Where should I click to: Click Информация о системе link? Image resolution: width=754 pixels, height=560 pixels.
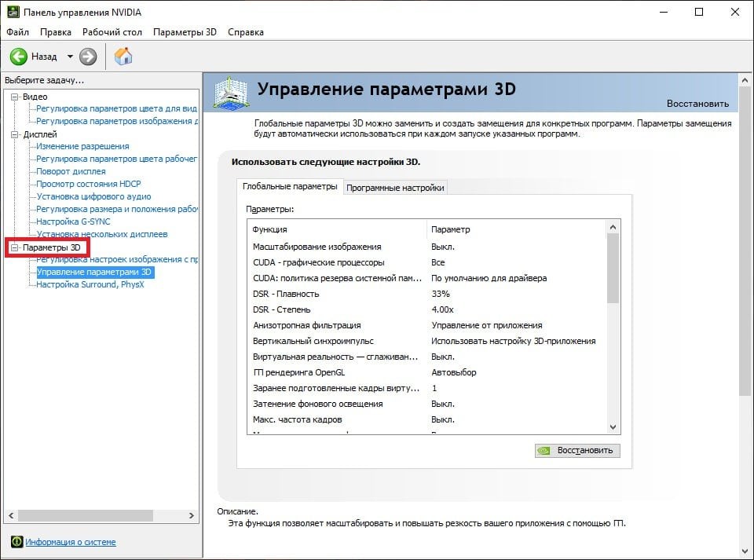70,542
